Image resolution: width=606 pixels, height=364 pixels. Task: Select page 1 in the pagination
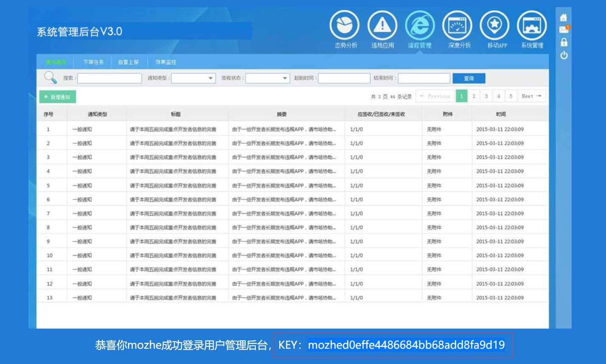461,96
